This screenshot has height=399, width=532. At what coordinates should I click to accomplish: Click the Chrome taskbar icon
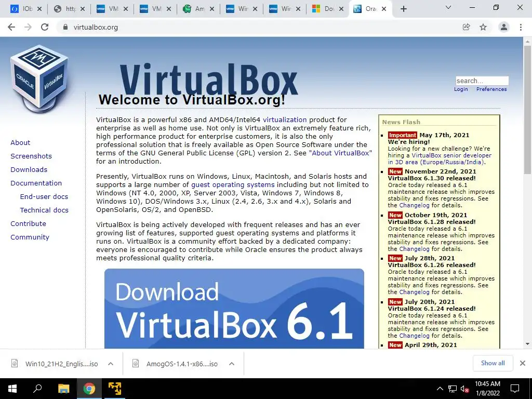click(89, 389)
